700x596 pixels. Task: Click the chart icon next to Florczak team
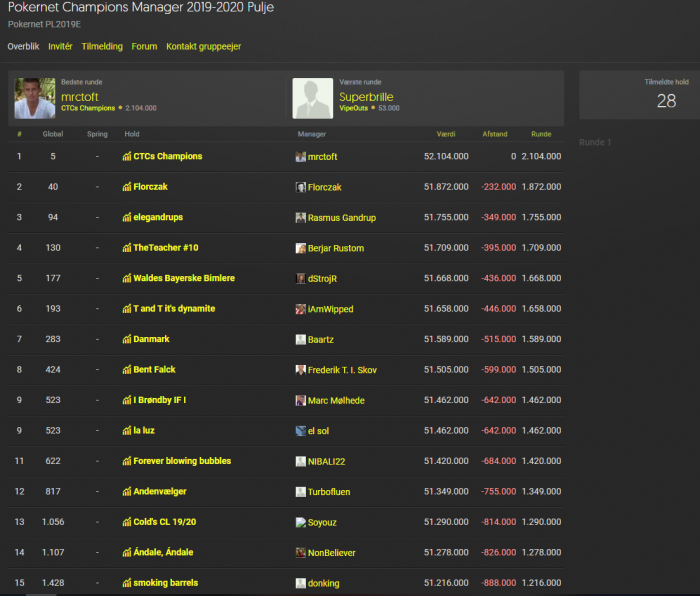(127, 187)
